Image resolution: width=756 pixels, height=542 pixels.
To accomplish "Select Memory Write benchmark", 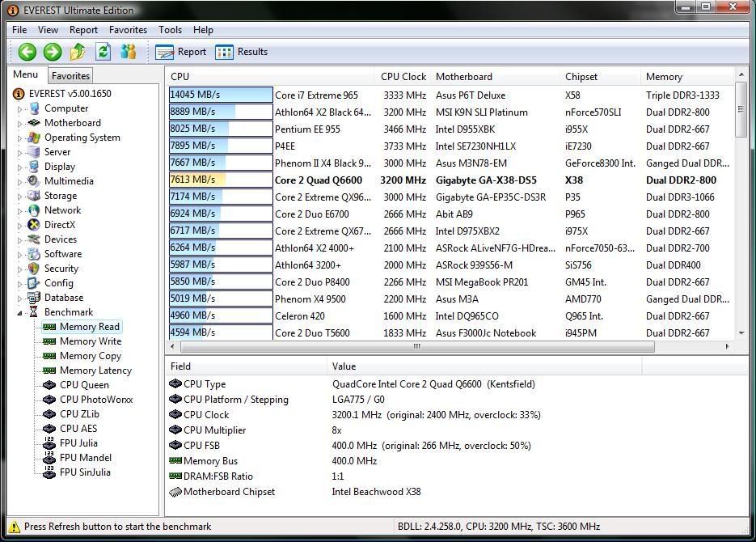I will 91,341.
